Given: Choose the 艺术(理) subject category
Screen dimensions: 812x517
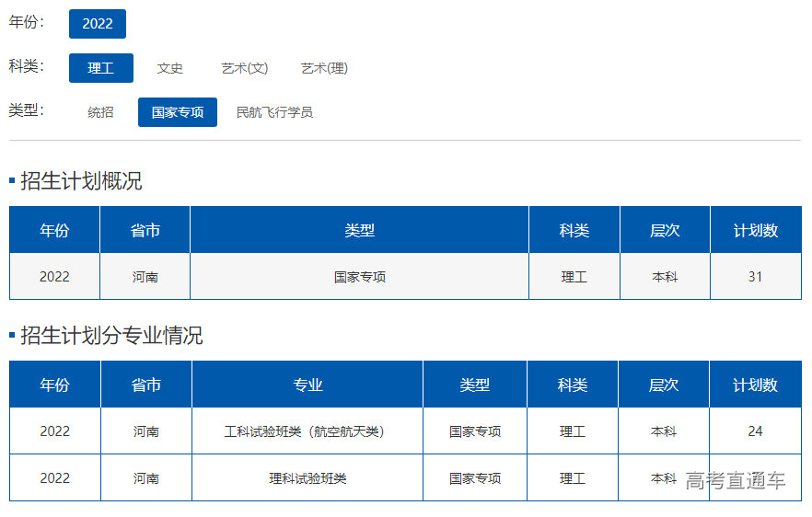Looking at the screenshot, I should 324,68.
